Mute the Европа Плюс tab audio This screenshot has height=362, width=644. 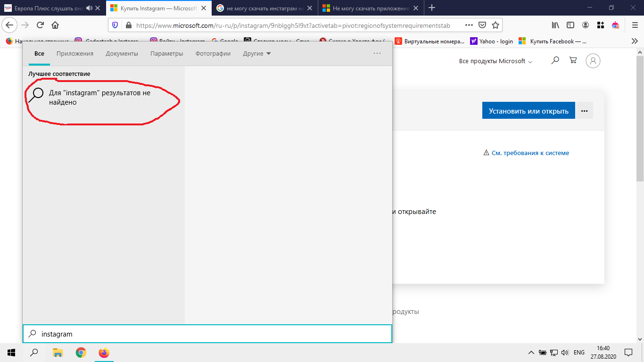click(x=89, y=8)
